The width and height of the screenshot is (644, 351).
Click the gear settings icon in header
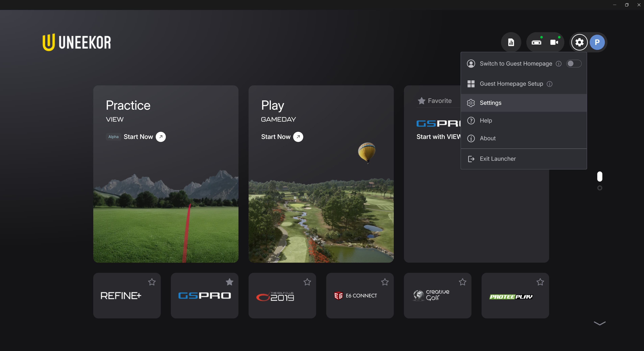pyautogui.click(x=579, y=42)
